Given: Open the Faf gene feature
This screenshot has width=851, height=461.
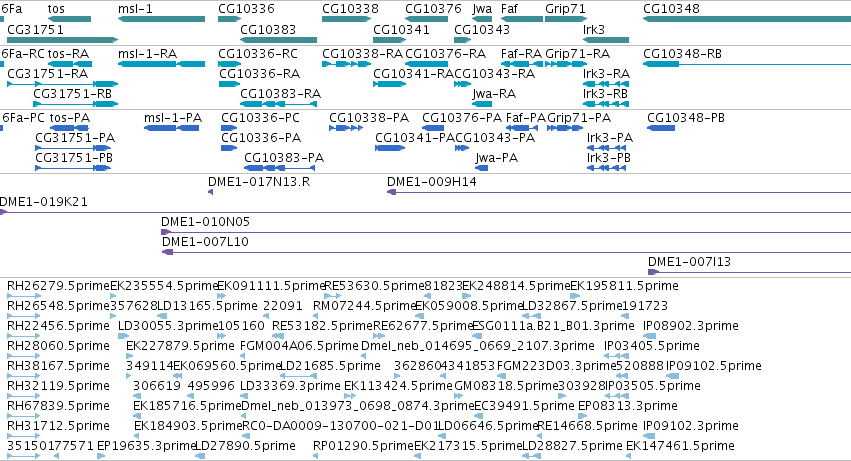Looking at the screenshot, I should point(522,19).
